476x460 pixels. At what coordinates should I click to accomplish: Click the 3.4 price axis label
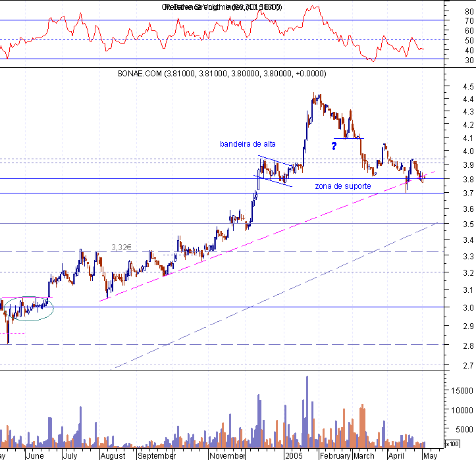point(468,240)
